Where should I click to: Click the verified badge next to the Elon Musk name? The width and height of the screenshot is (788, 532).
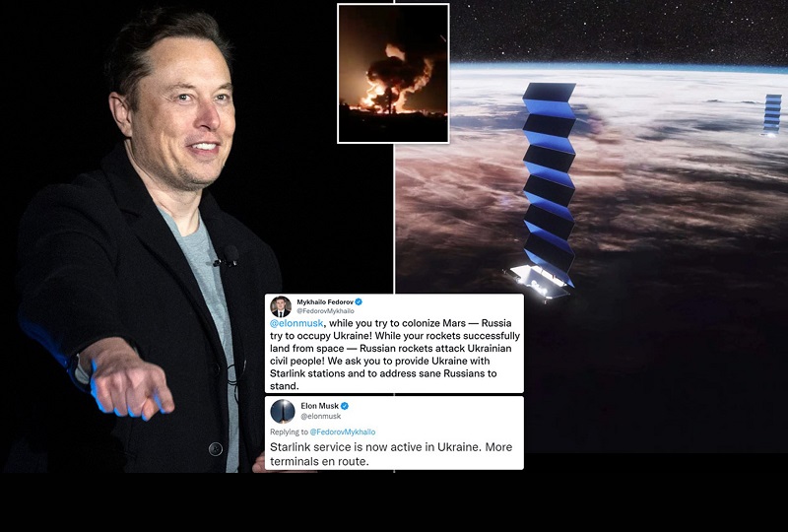[345, 406]
